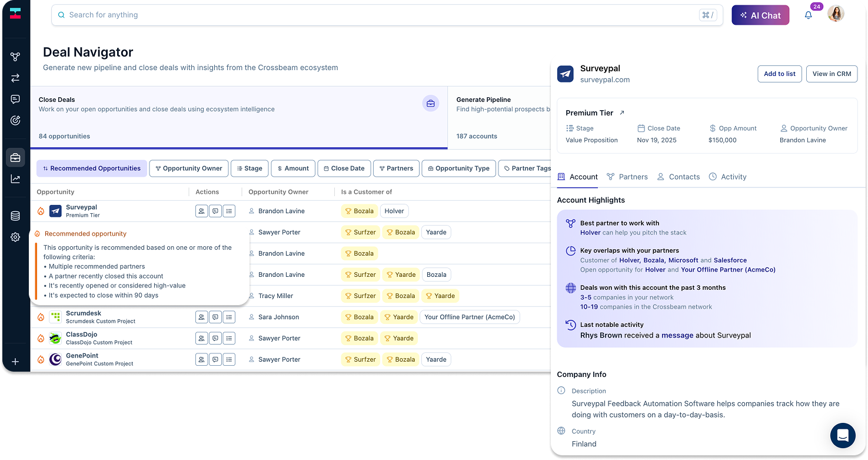This screenshot has height=460, width=868.
Task: Open the Close Date filter dropdown
Action: coord(344,168)
